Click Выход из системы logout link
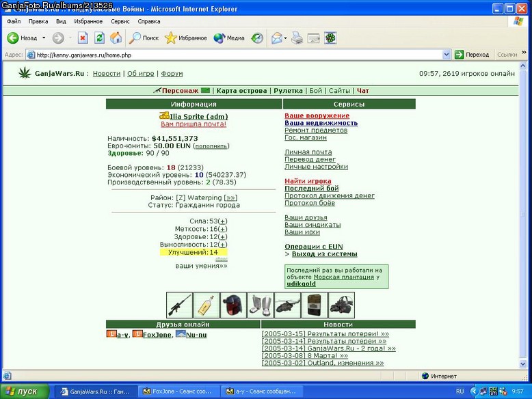 pyautogui.click(x=324, y=254)
